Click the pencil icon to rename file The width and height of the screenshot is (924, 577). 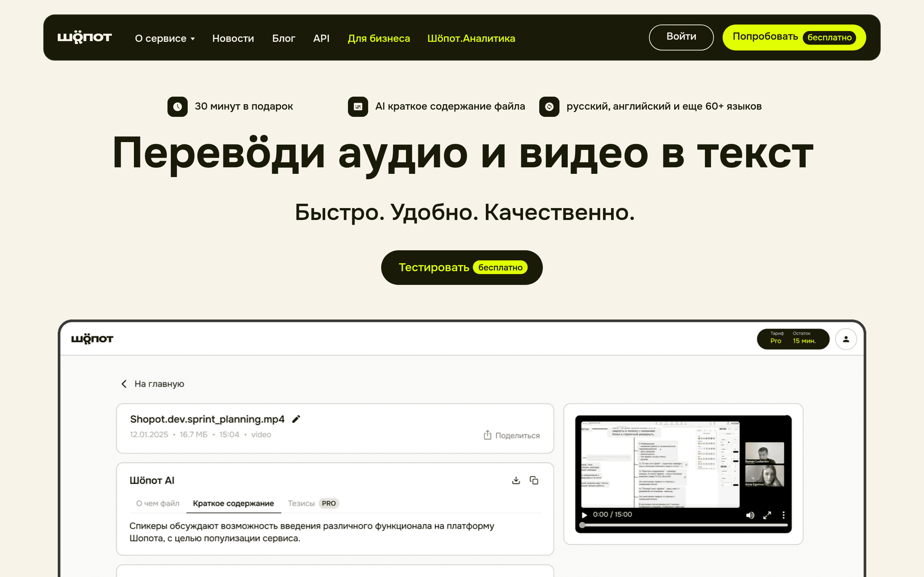click(296, 419)
